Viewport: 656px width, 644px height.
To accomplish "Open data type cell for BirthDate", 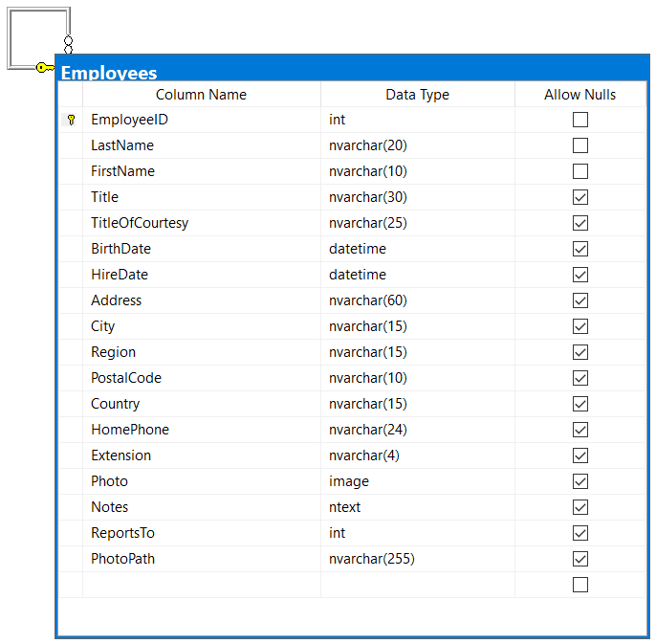I will (x=417, y=249).
